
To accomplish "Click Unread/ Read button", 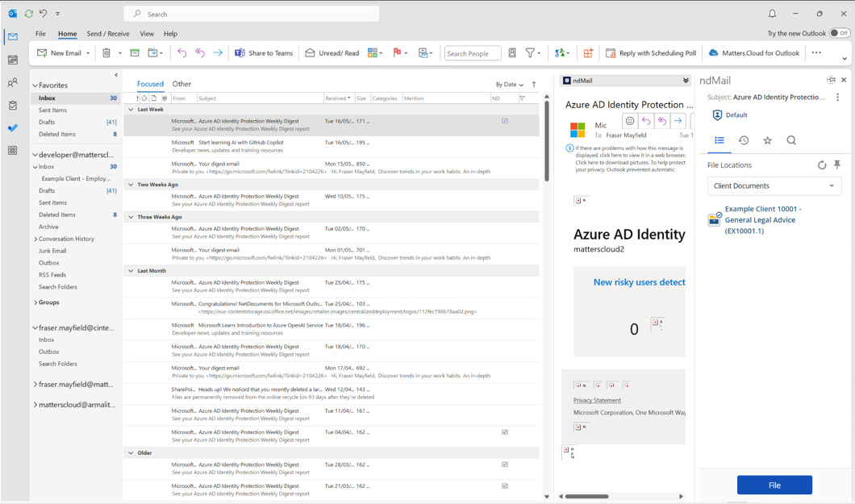I will 332,53.
